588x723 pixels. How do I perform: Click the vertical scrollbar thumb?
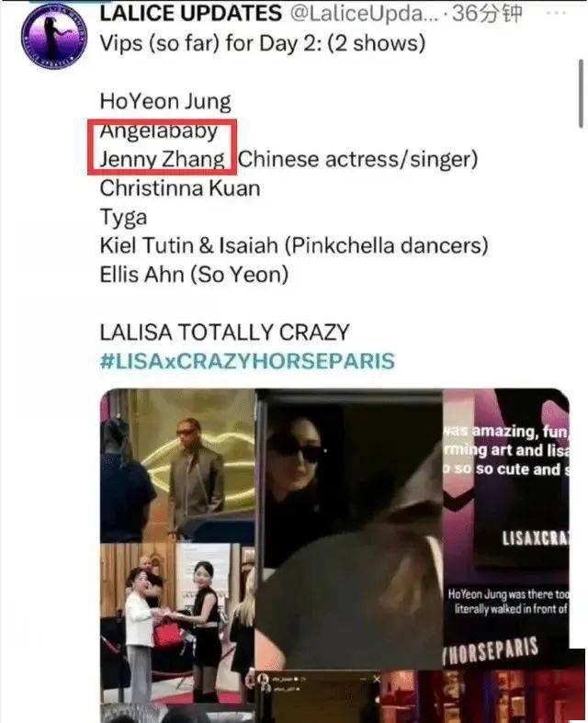coord(581,93)
